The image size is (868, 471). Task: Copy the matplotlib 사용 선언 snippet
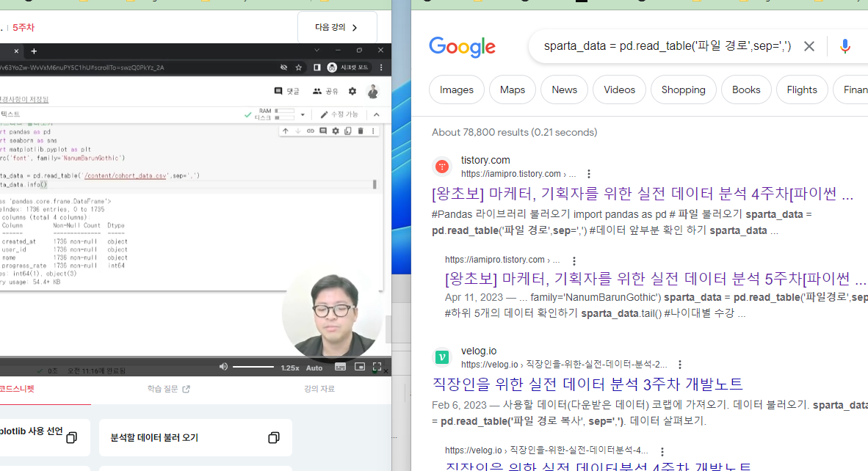pyautogui.click(x=71, y=438)
